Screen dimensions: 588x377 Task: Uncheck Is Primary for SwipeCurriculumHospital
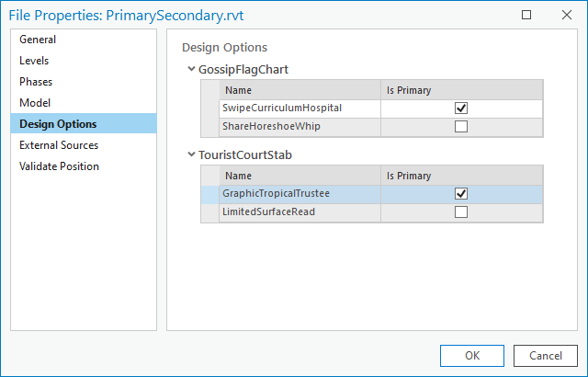[461, 109]
